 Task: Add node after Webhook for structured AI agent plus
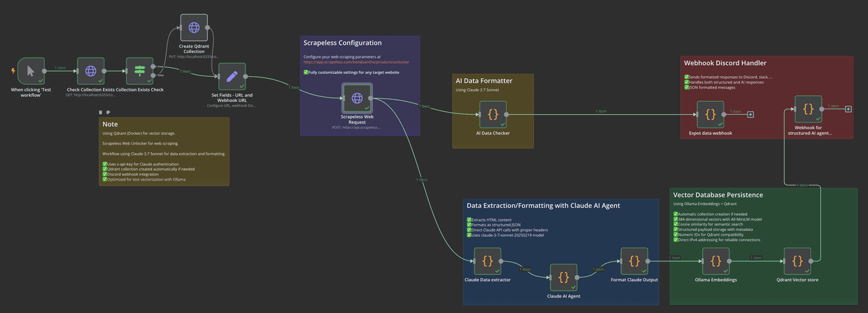click(x=848, y=109)
